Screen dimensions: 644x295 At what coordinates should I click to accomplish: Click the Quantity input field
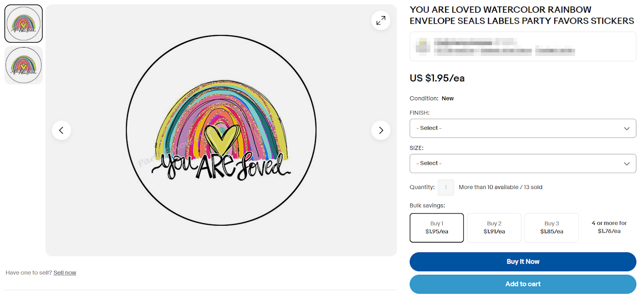coord(446,187)
